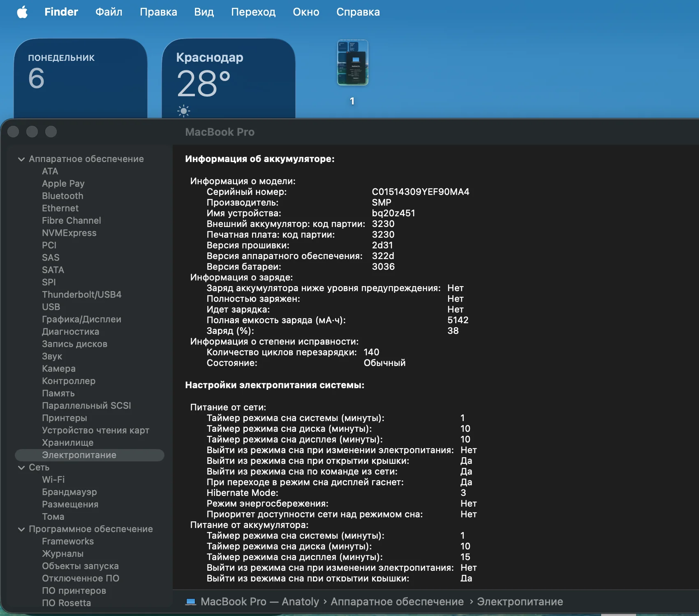This screenshot has width=699, height=616.
Task: Select Fibre Channel in the sidebar
Action: [x=72, y=221]
